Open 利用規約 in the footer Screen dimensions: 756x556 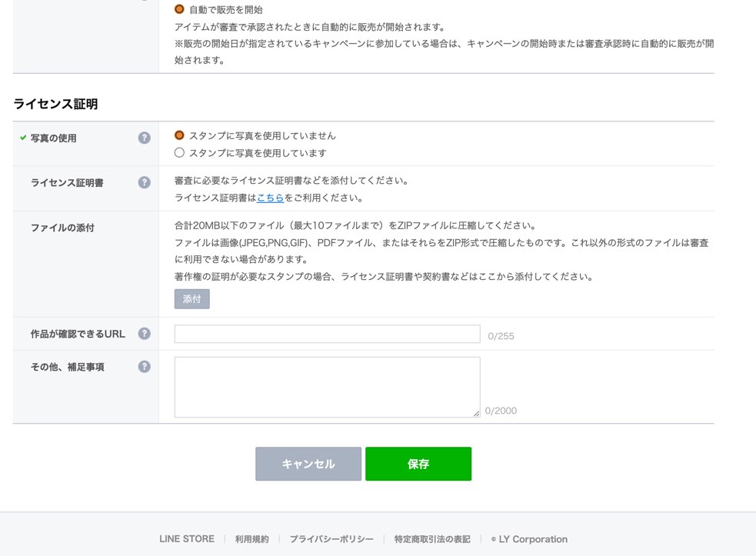252,539
